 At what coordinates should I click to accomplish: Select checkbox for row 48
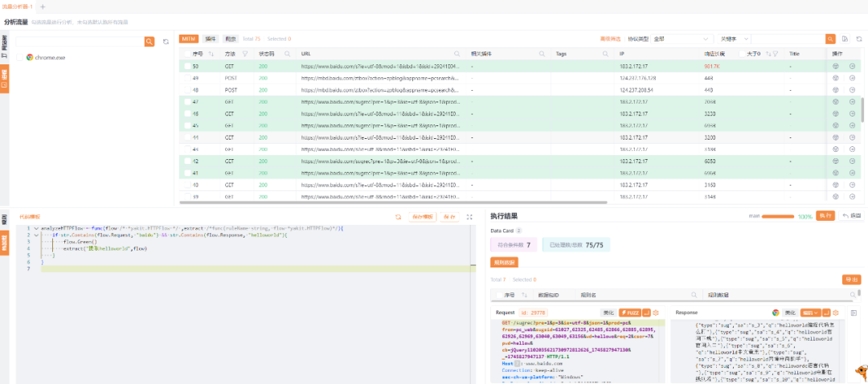[x=187, y=90]
